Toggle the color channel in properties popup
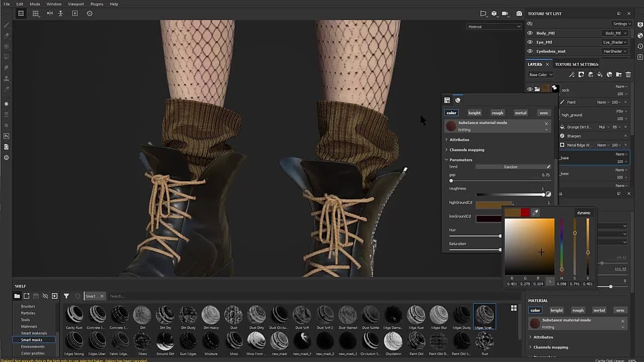This screenshot has width=644, height=362. [451, 113]
